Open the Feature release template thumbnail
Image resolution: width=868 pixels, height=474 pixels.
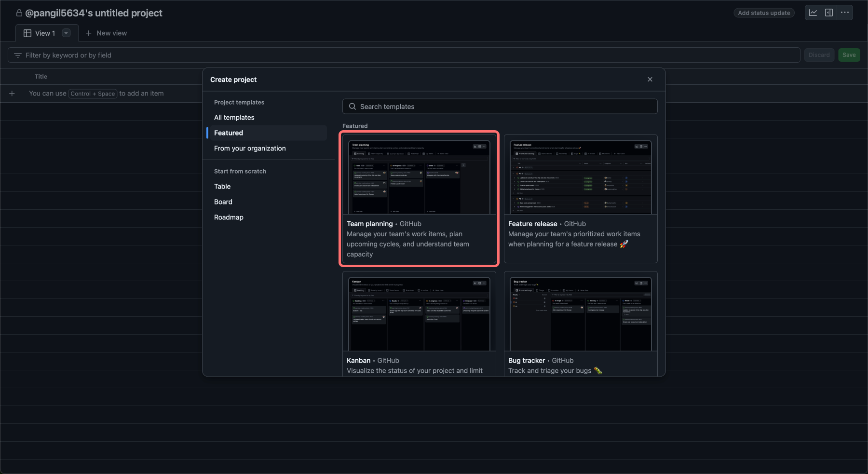581,177
